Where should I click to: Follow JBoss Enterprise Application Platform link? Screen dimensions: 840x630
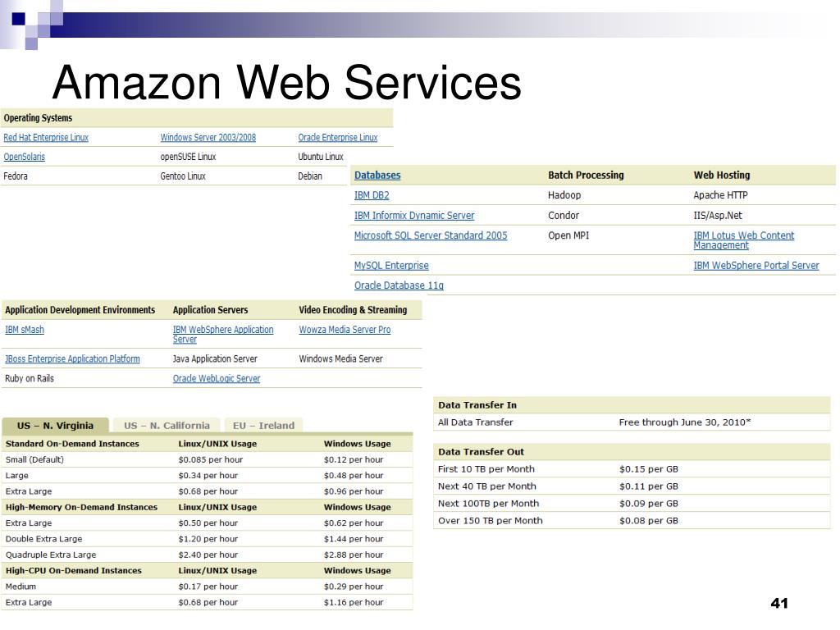coord(72,359)
